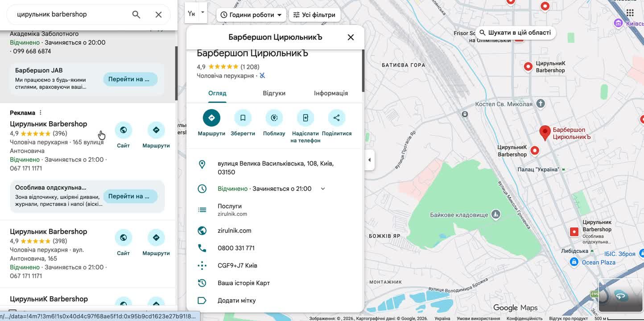Click the CGF9+J7 Київ plus code
The image size is (644, 321).
(237, 266)
